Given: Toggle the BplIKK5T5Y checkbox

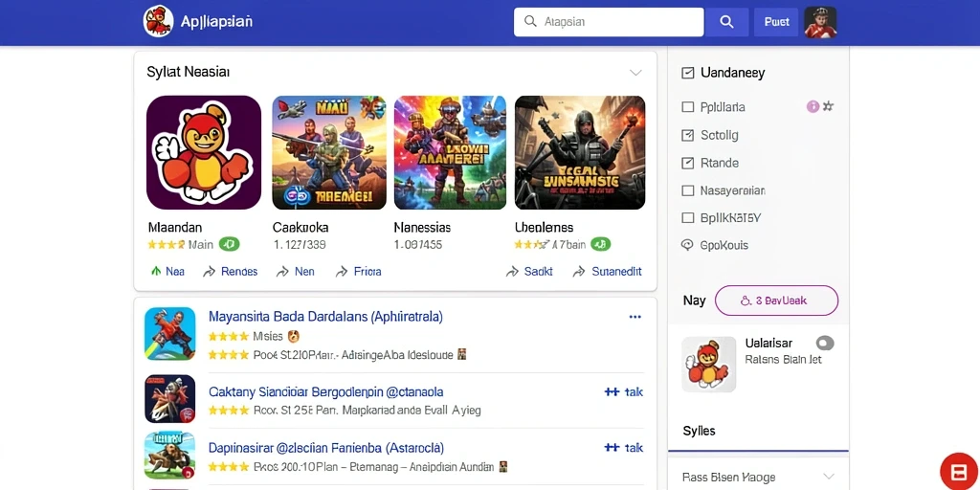Looking at the screenshot, I should (687, 218).
